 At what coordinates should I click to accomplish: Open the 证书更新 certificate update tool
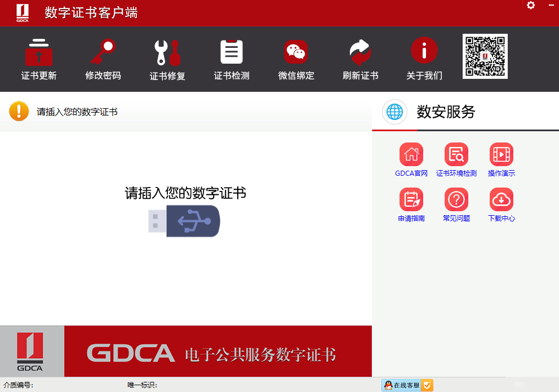click(38, 59)
